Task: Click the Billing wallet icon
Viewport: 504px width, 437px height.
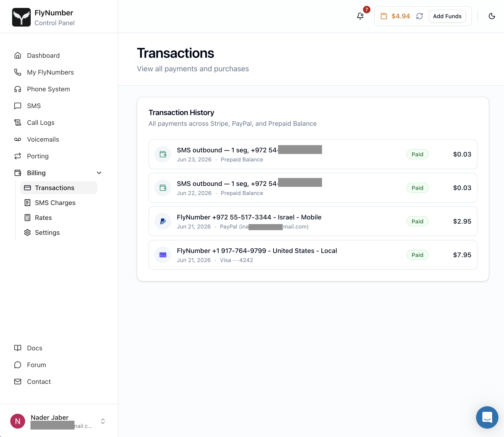Action: (17, 173)
